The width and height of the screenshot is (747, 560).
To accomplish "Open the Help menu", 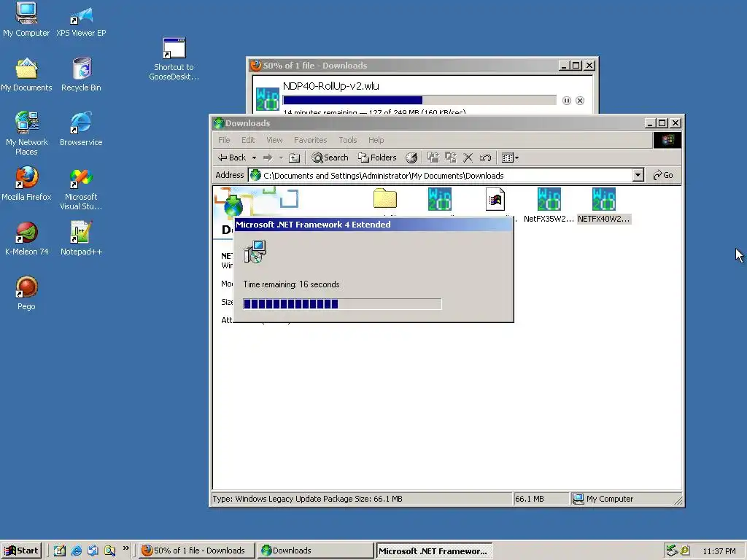I will pos(376,140).
